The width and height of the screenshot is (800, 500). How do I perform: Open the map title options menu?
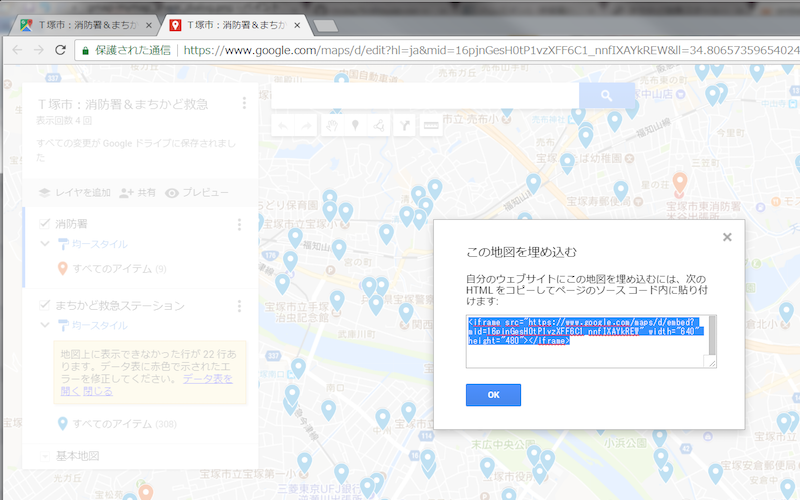coord(244,103)
